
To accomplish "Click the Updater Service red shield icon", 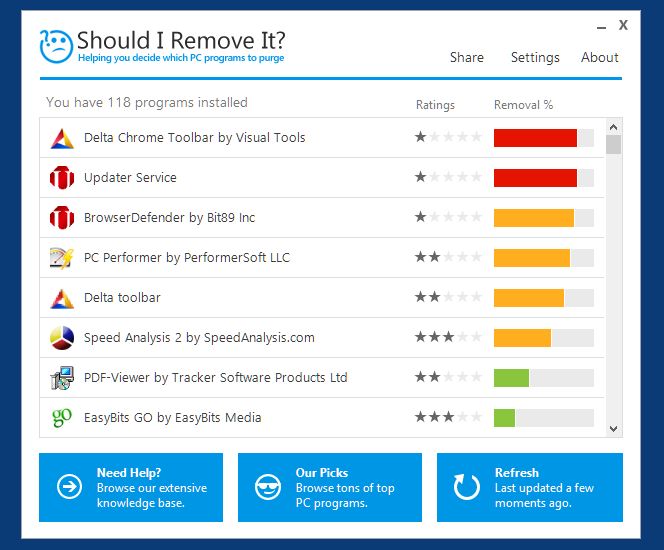I will pos(62,178).
